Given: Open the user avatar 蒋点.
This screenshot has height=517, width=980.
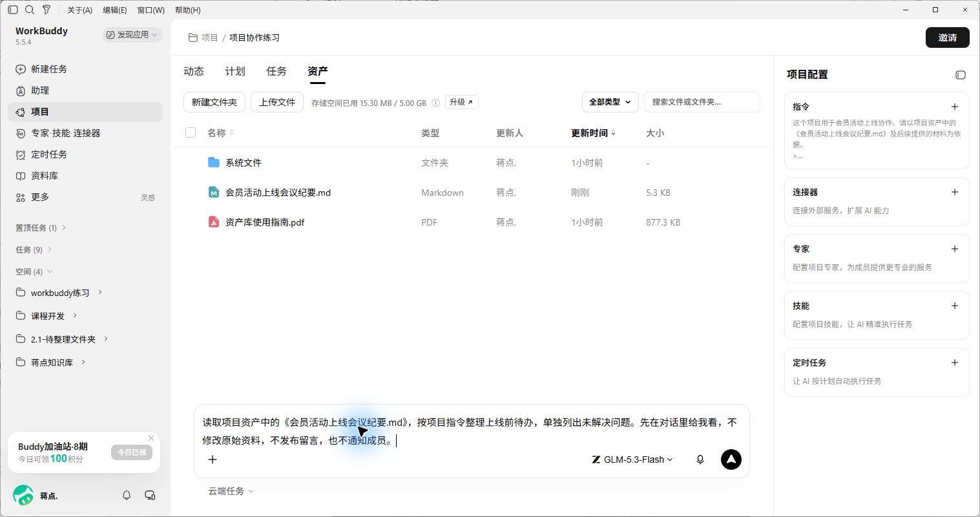Looking at the screenshot, I should pyautogui.click(x=23, y=496).
